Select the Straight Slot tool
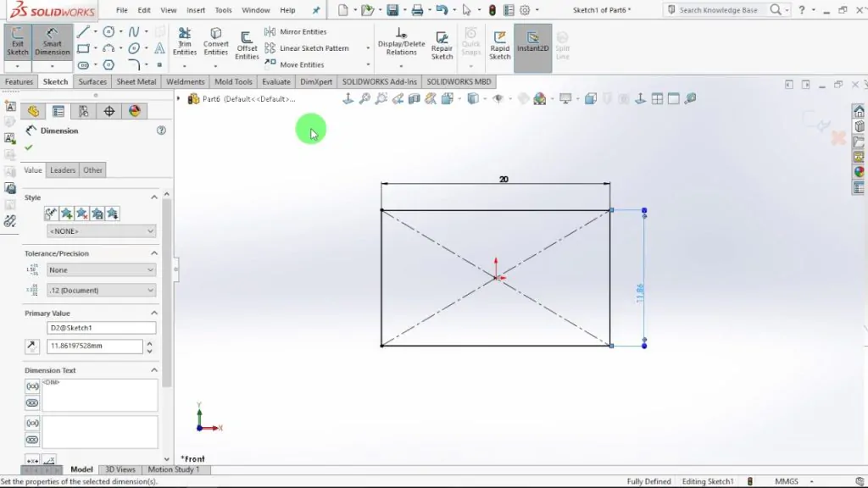This screenshot has width=868, height=488. pos(83,65)
